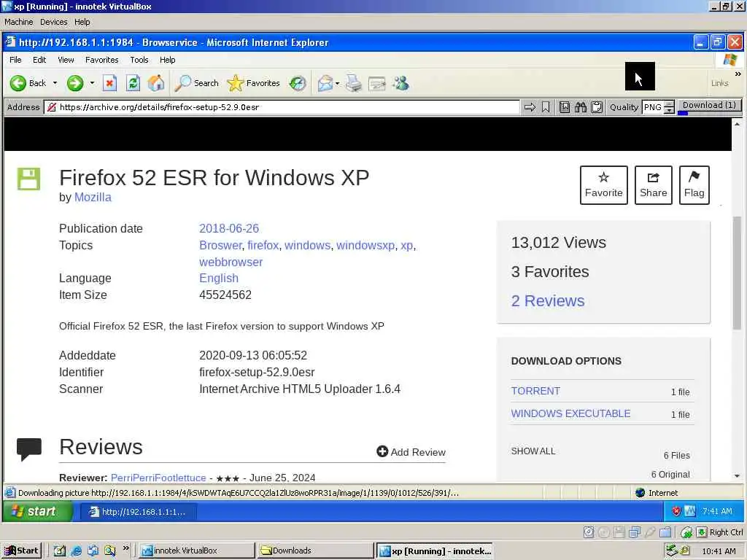
Task: Open the WINDOWS EXECUTABLE download link
Action: 570,413
